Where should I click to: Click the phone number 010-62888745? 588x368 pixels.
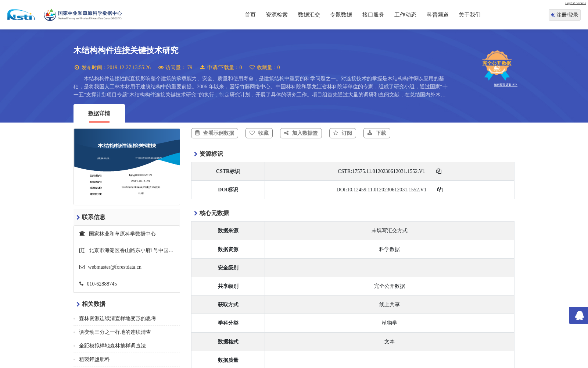point(102,284)
